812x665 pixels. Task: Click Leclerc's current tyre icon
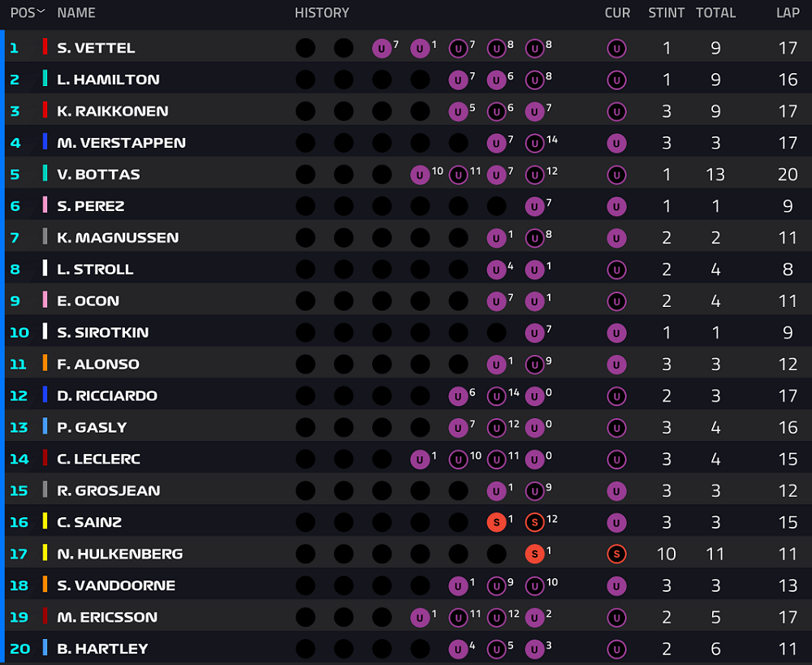pos(616,460)
